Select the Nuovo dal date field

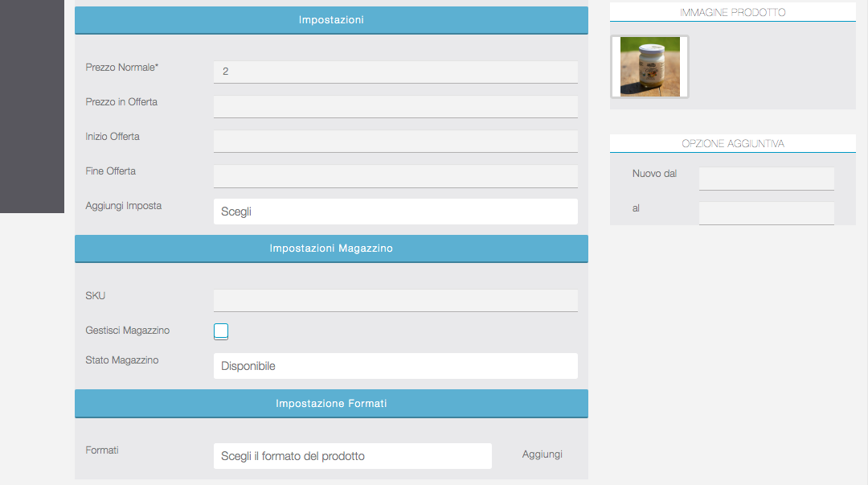coord(766,178)
